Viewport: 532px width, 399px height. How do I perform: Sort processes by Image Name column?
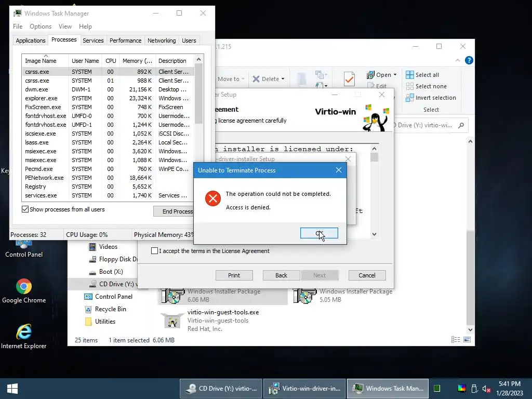point(45,61)
